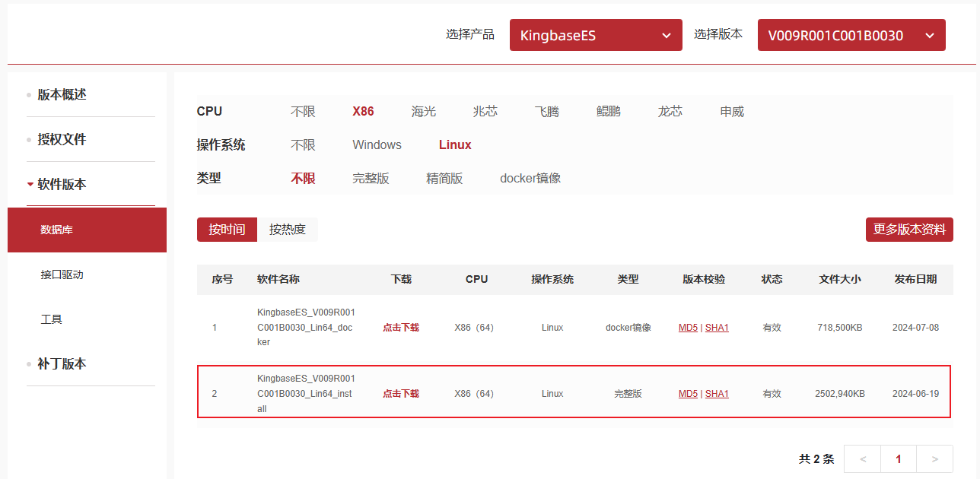Open SHA1 checksum for install row
Image resolution: width=980 pixels, height=479 pixels.
717,394
